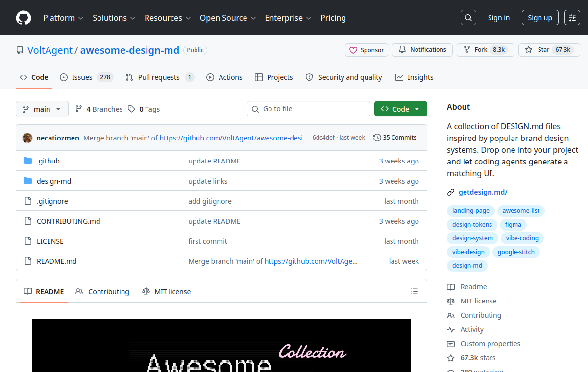The image size is (588, 372).
Task: Expand the Resources menu
Action: click(x=167, y=18)
